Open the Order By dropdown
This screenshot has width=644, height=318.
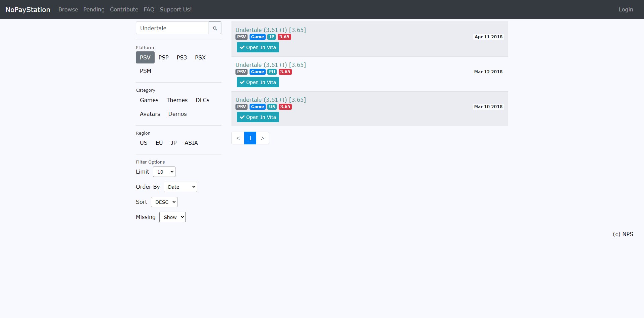coord(180,187)
